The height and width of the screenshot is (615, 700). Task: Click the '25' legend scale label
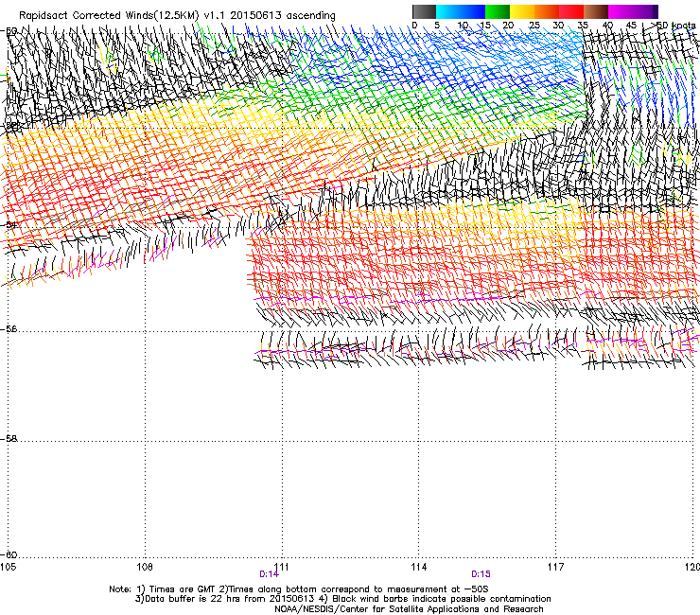(534, 26)
